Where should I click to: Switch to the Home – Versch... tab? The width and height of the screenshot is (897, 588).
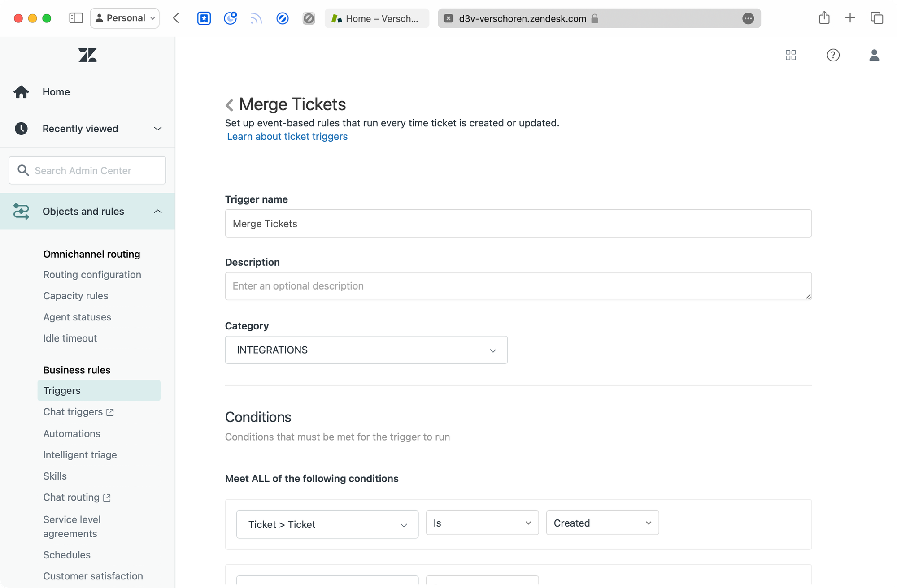click(x=377, y=18)
